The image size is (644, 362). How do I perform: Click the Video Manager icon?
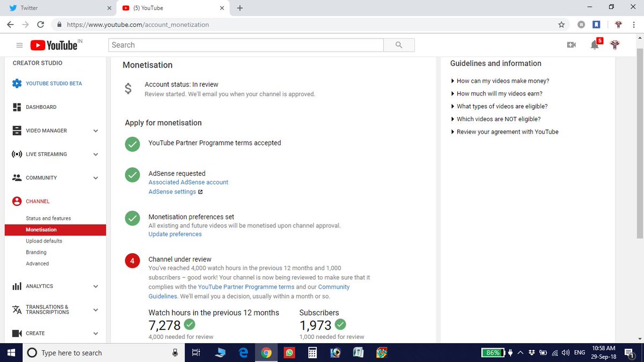(17, 131)
